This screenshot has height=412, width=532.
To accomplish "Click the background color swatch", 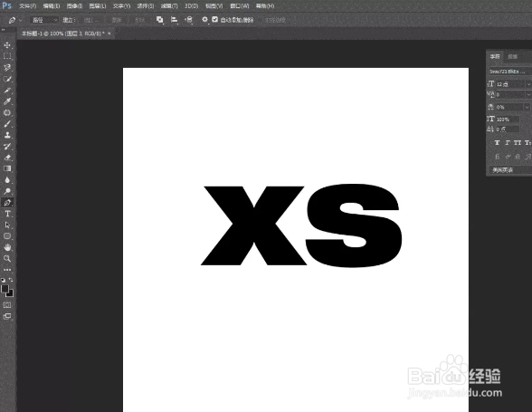I will coord(11,293).
